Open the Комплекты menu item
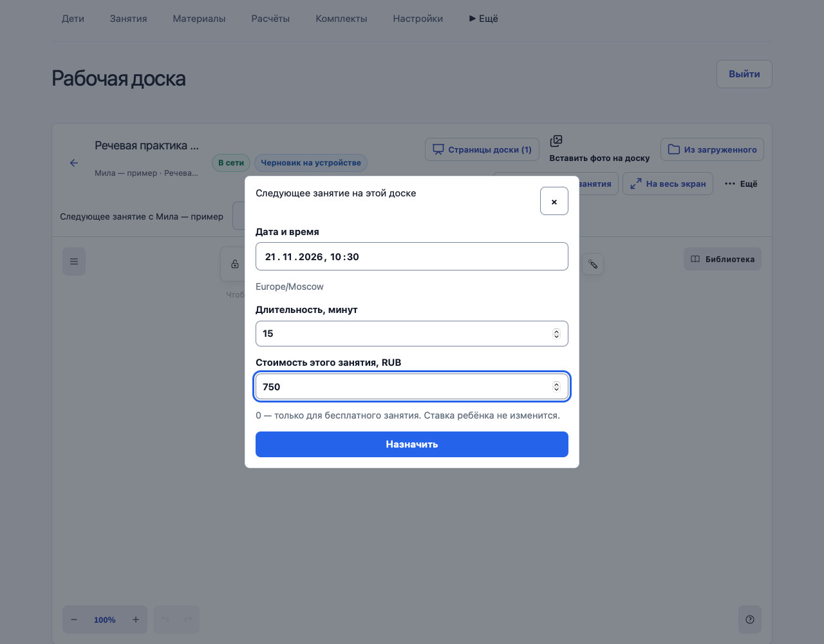The width and height of the screenshot is (824, 644). [x=341, y=19]
